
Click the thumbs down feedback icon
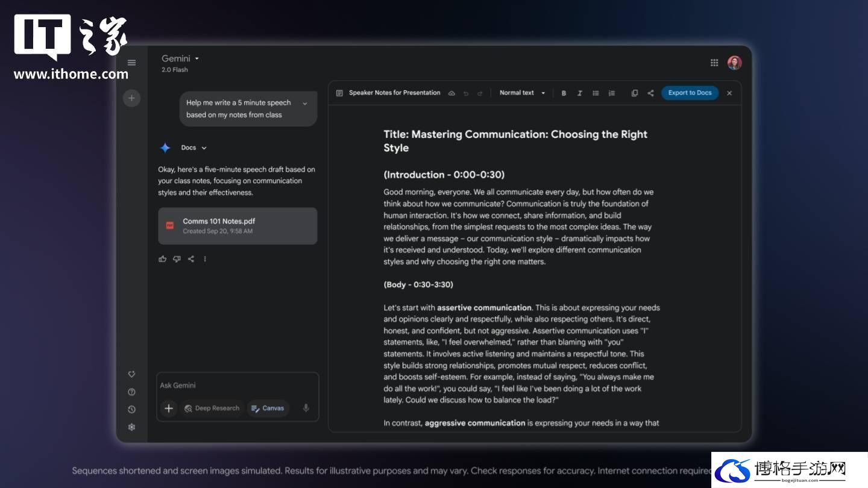(x=177, y=259)
